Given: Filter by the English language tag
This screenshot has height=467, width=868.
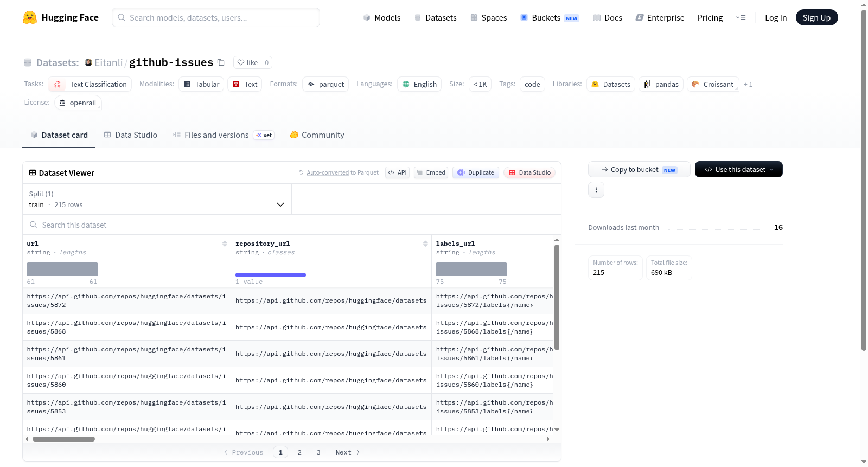Looking at the screenshot, I should pyautogui.click(x=419, y=84).
